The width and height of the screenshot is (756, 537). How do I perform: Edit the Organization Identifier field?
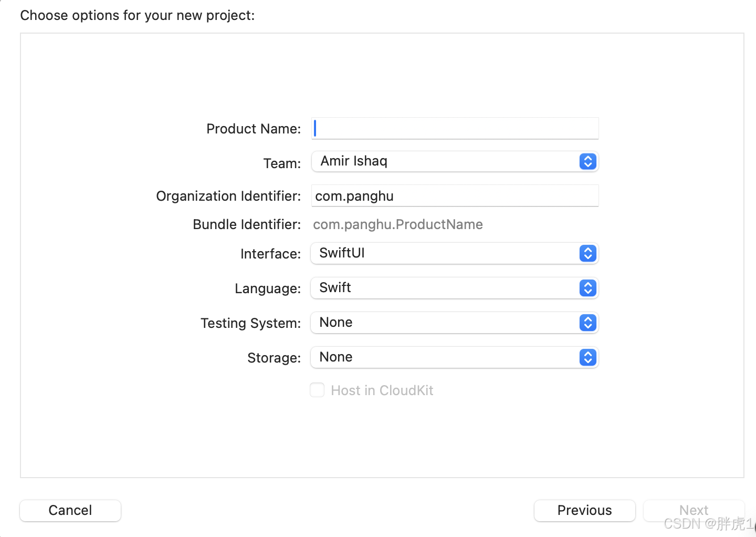[455, 195]
